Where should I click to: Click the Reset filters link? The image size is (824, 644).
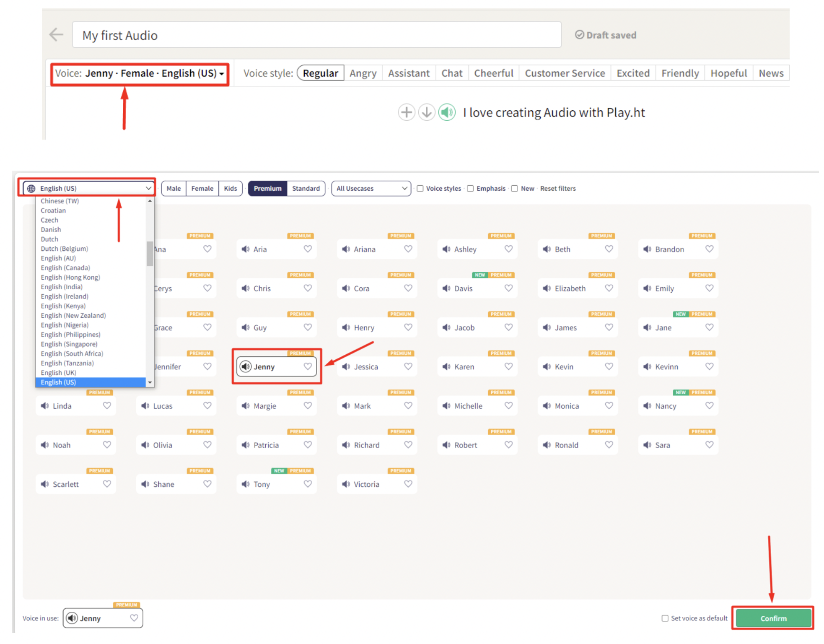coord(557,189)
